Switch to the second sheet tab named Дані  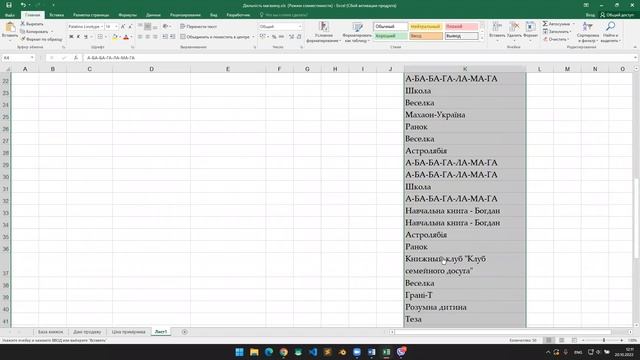pyautogui.click(x=87, y=332)
